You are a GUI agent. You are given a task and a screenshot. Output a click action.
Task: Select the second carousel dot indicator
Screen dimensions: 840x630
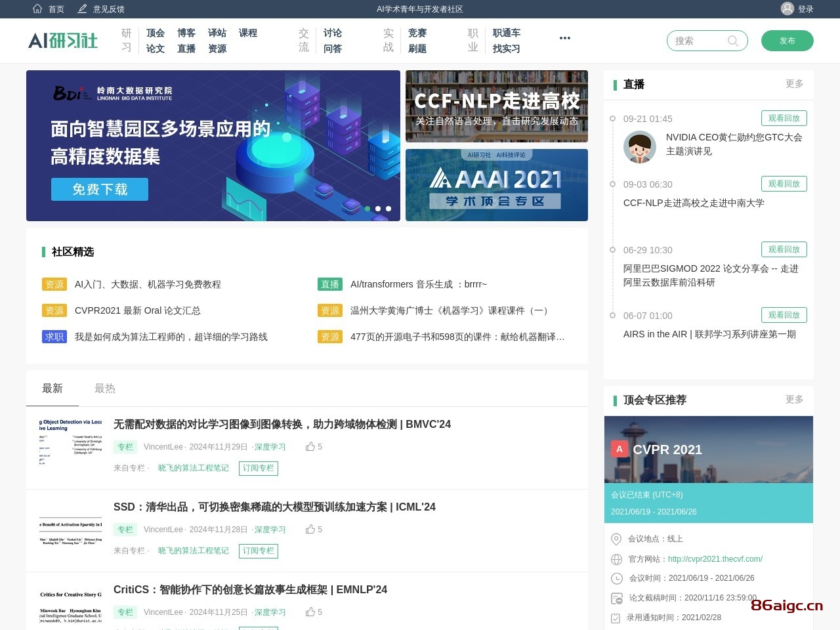pos(378,209)
